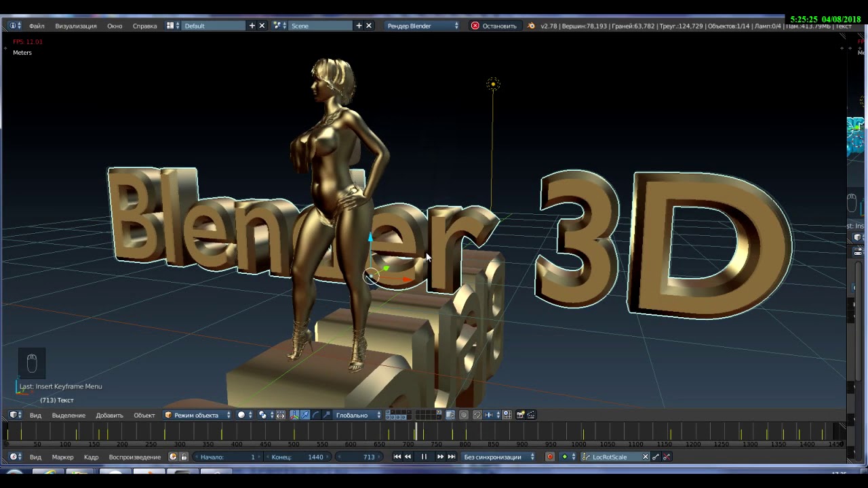Toggle use preview range clock icon

tap(173, 457)
